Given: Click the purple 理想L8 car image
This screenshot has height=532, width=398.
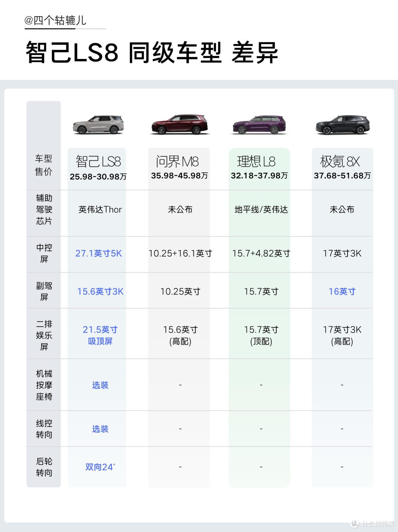Looking at the screenshot, I should click(x=259, y=125).
